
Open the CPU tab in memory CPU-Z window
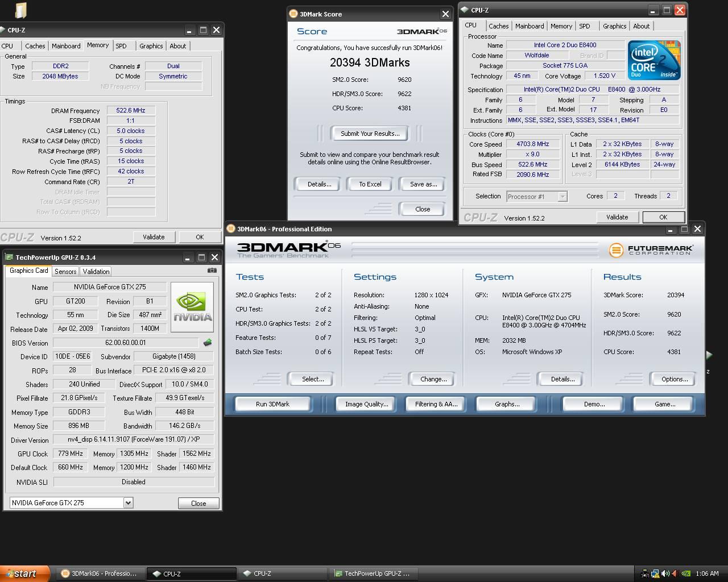[x=7, y=46]
